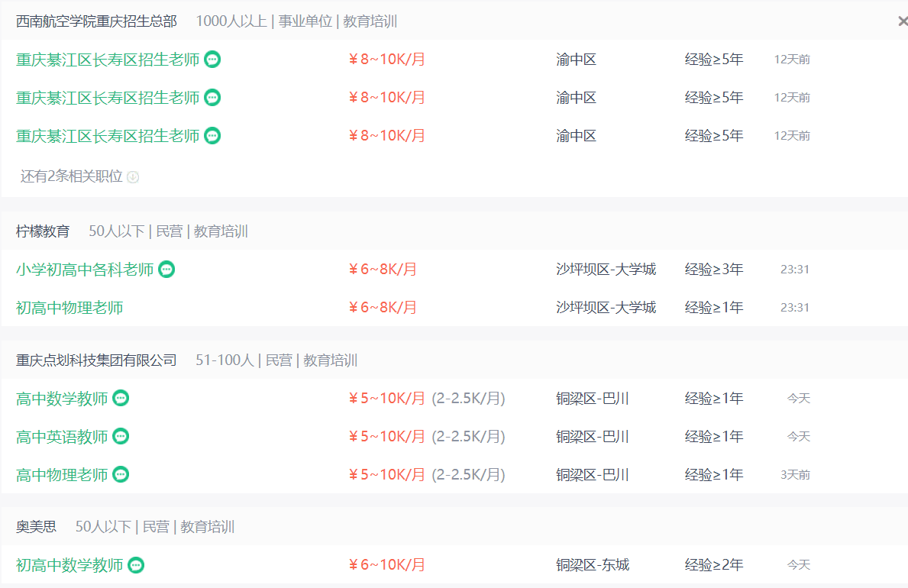Open company 柠檬教育 page

pyautogui.click(x=43, y=231)
